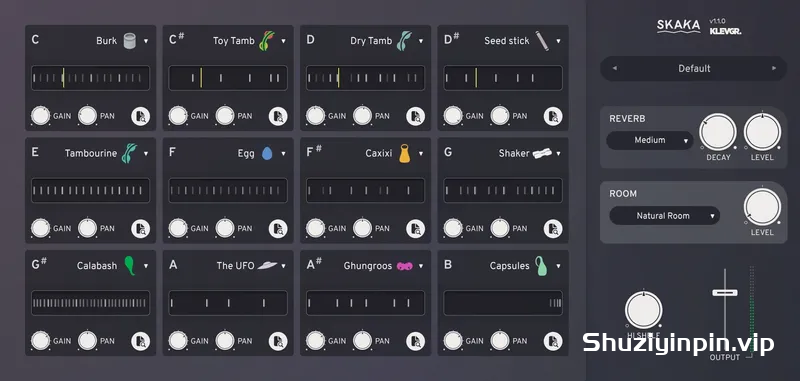Click the yellow Caxixi instrument icon

[405, 154]
